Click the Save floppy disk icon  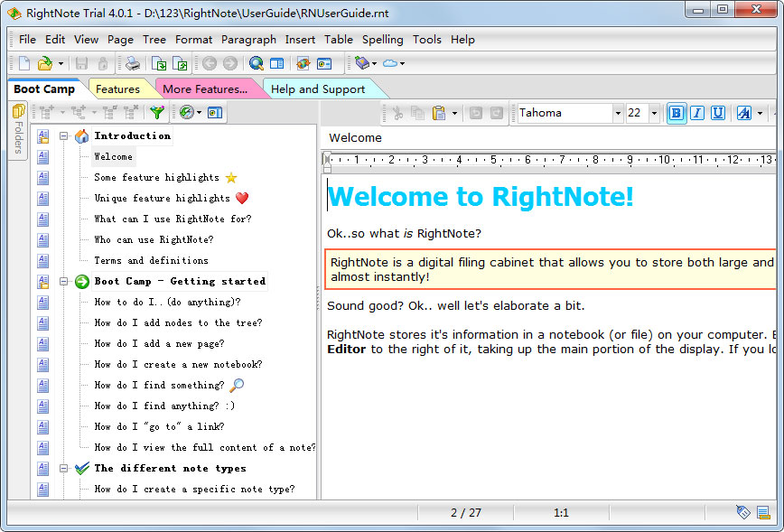(x=81, y=63)
